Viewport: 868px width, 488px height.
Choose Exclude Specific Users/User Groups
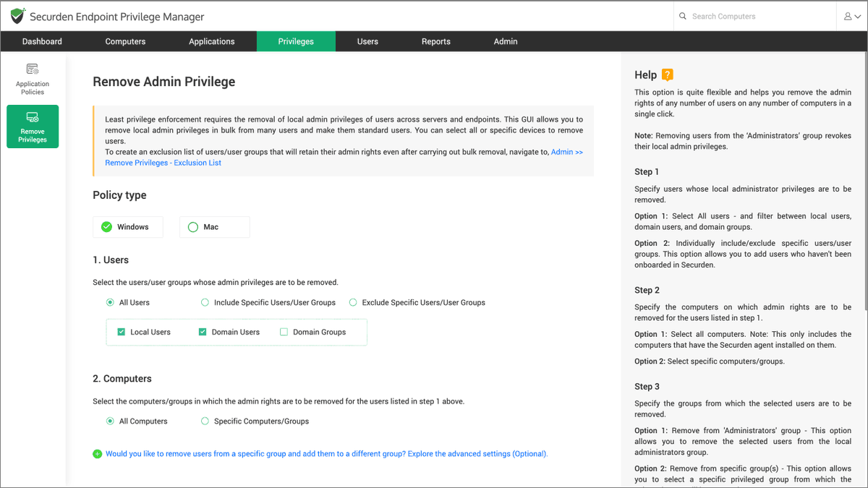tap(353, 302)
